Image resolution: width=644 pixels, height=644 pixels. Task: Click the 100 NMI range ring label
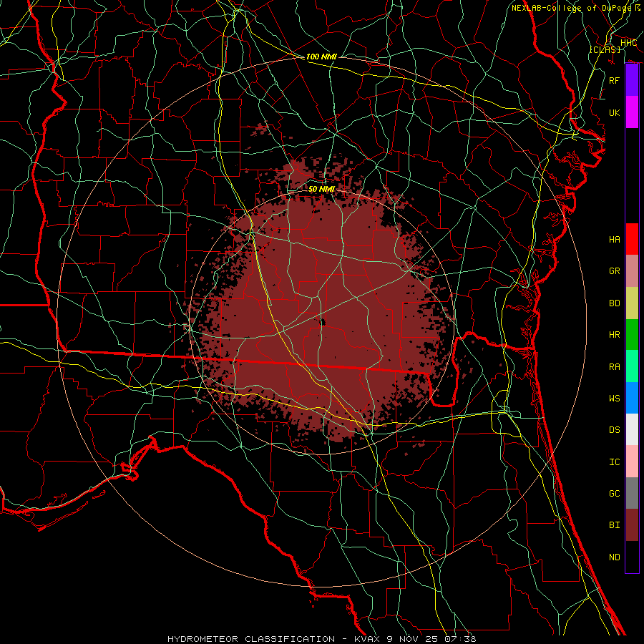321,57
